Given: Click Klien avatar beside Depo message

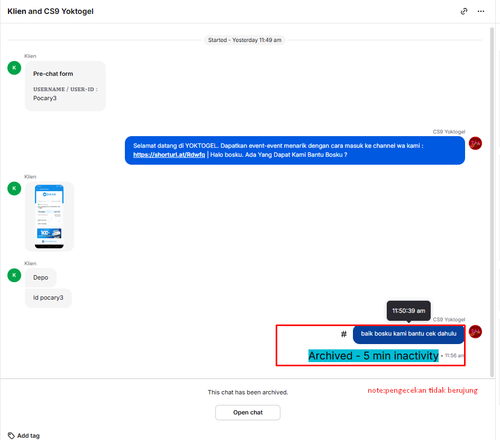Looking at the screenshot, I should point(14,275).
